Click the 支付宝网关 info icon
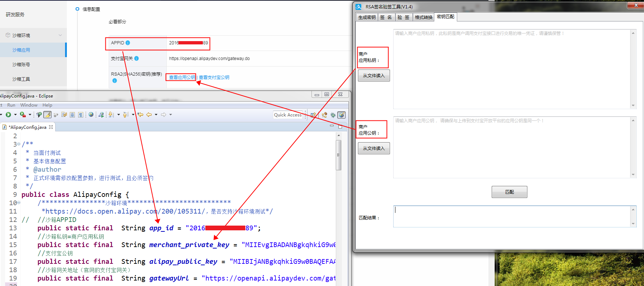Viewport: 644px width, 286px height. click(136, 58)
